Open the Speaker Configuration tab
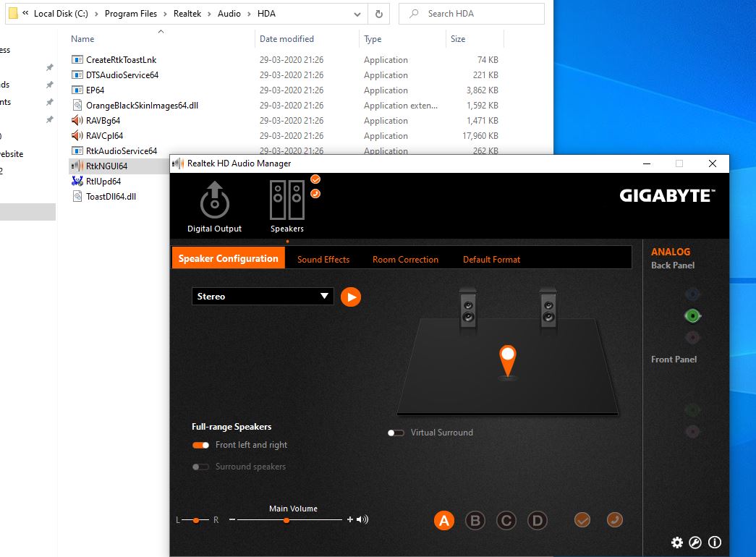This screenshot has height=557, width=756. (228, 258)
